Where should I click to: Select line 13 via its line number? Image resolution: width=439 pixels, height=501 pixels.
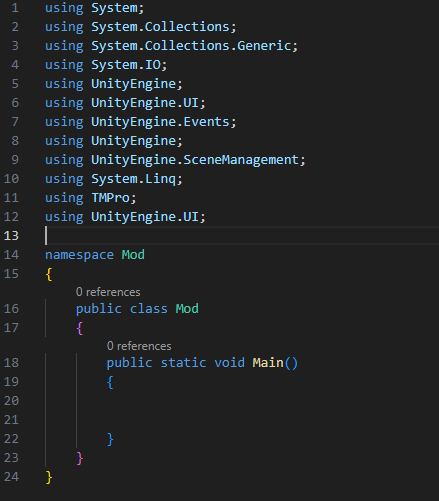pos(11,236)
